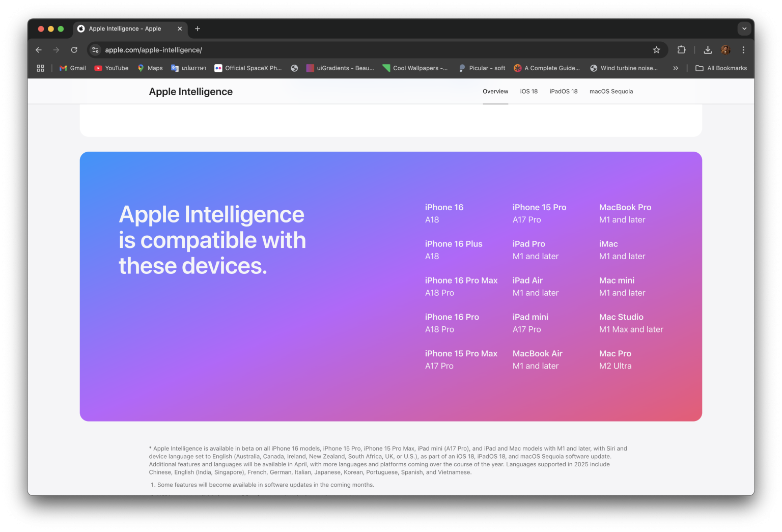Switch to the iOS 18 section
Viewport: 782px width, 532px height.
(528, 91)
